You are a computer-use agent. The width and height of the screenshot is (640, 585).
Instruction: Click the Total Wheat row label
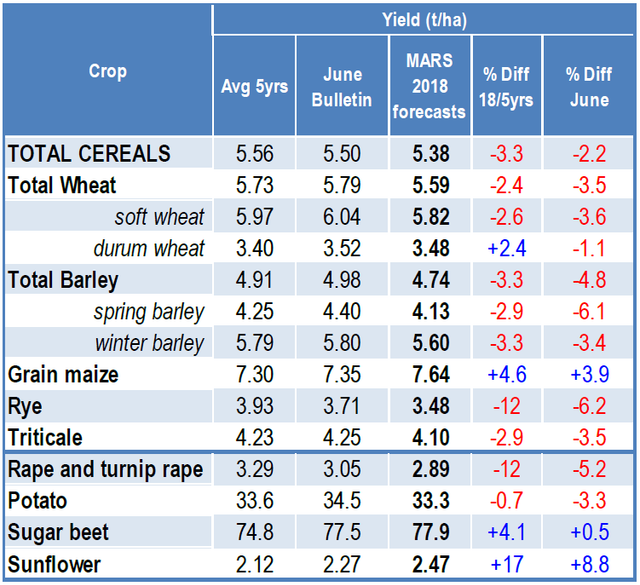62,185
